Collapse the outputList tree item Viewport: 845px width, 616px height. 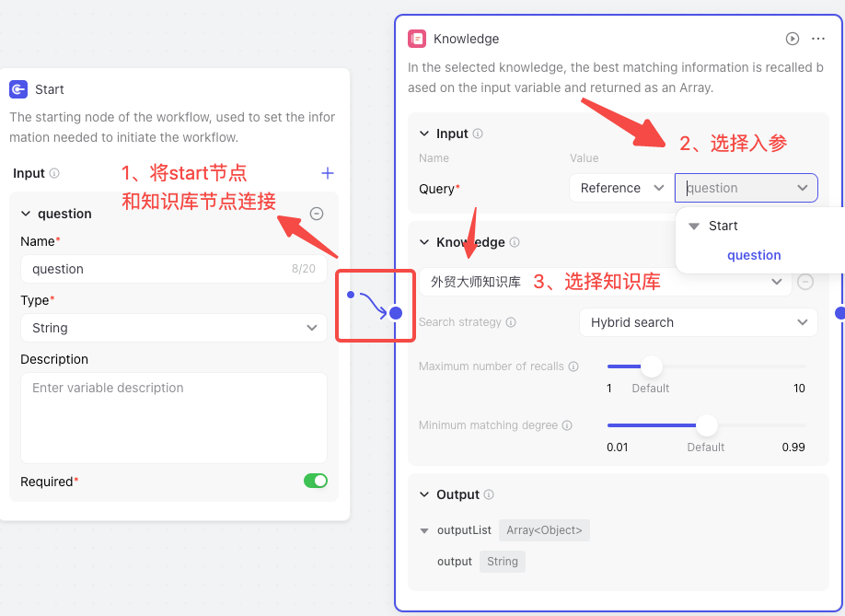(x=424, y=531)
